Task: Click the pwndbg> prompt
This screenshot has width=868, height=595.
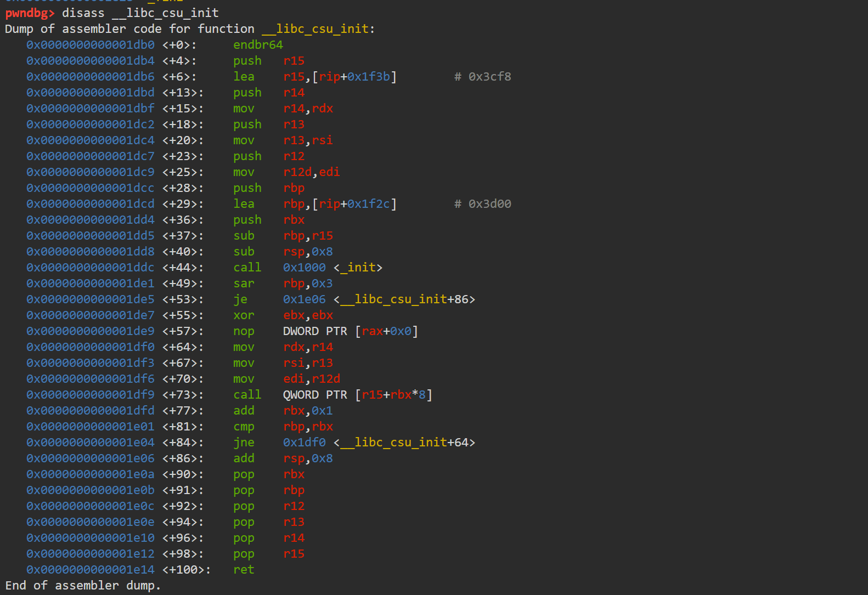Action: point(30,13)
